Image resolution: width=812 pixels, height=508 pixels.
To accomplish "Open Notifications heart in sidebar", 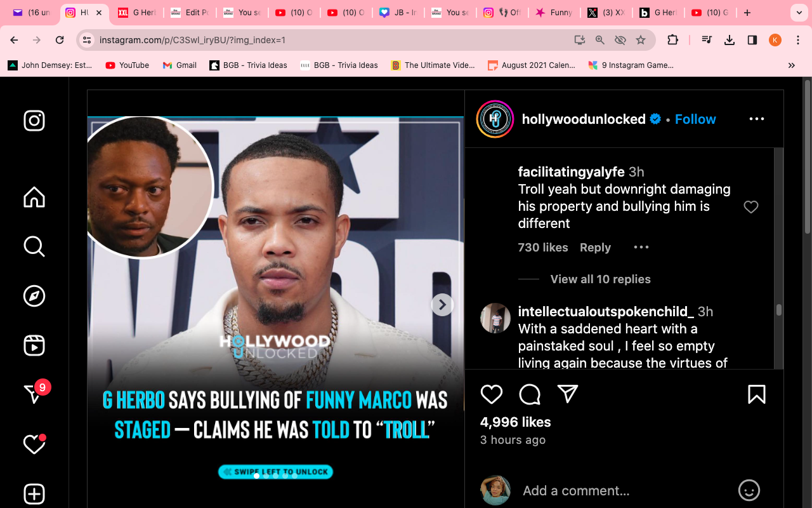I will coord(34,444).
